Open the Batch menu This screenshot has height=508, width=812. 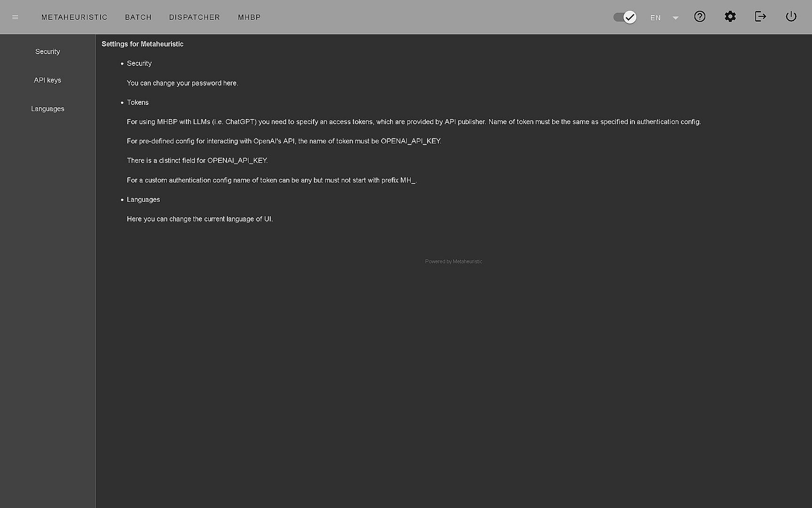[138, 17]
